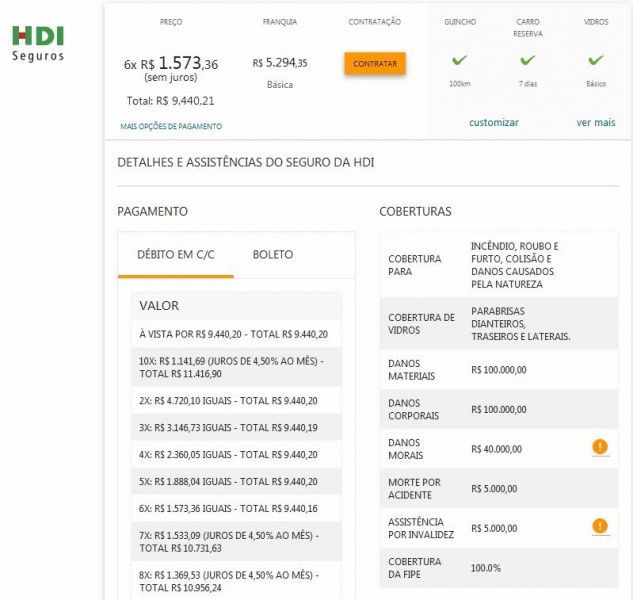Viewport: 633px width, 600px height.
Task: Select the Débito em C/C tab
Action: [x=176, y=255]
